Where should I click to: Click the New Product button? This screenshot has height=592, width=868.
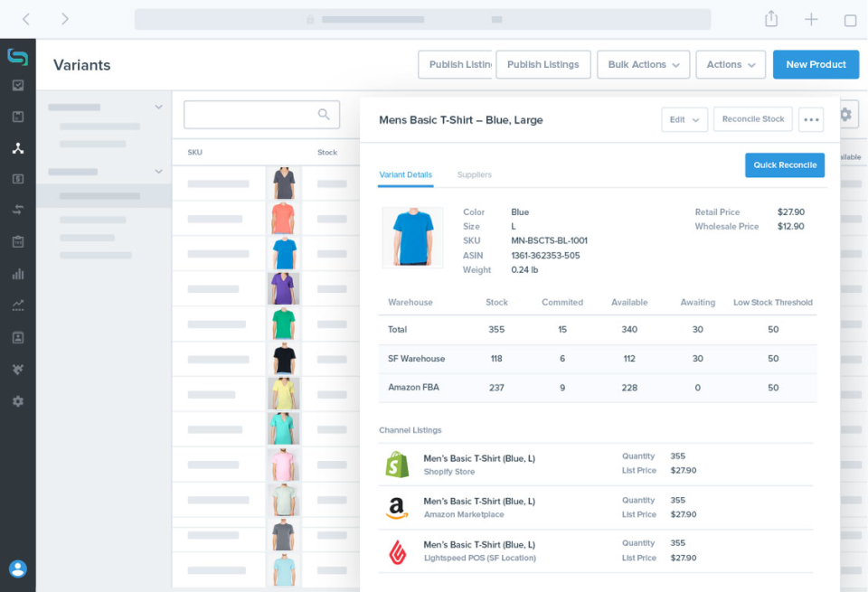click(x=816, y=64)
